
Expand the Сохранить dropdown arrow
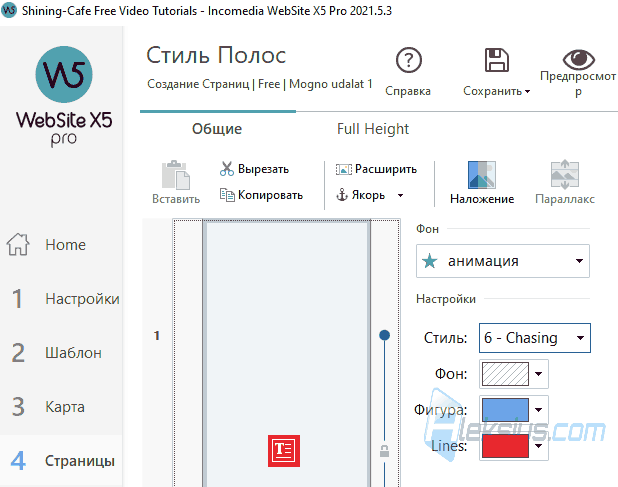527,91
